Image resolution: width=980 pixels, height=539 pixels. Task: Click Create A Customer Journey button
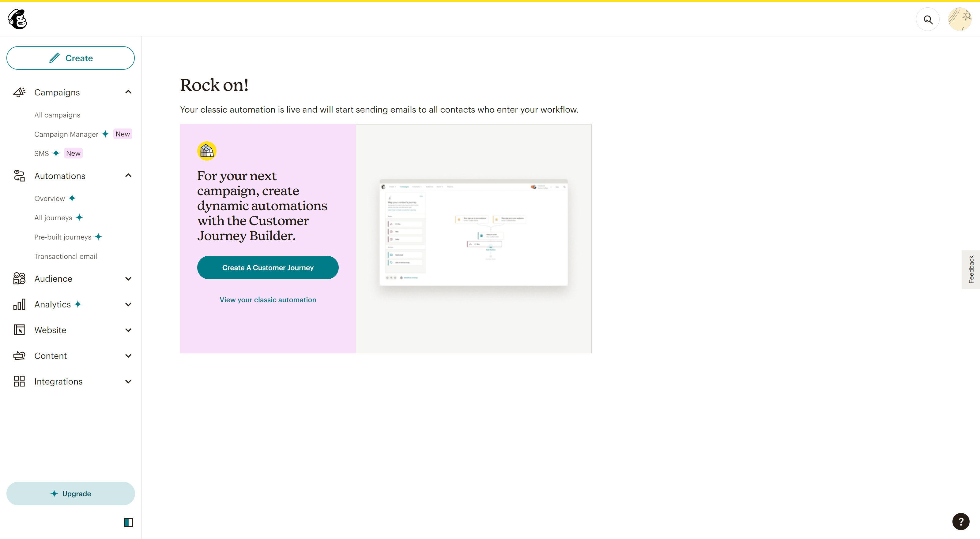pos(267,268)
